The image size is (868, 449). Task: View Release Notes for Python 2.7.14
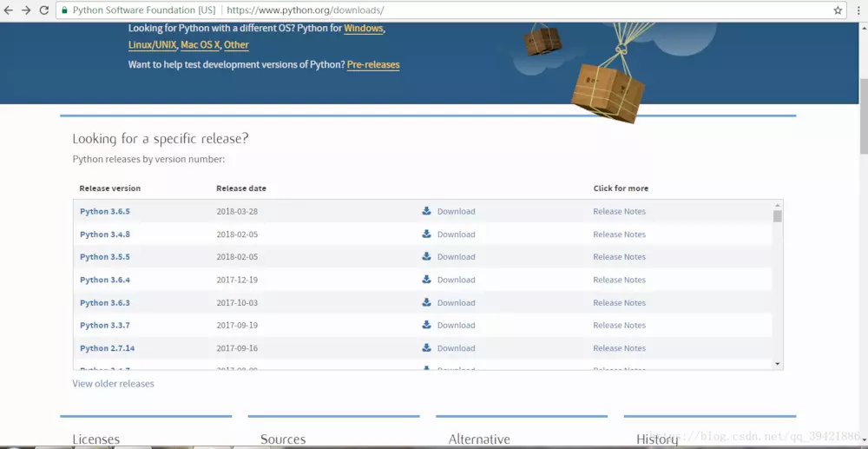pos(619,348)
